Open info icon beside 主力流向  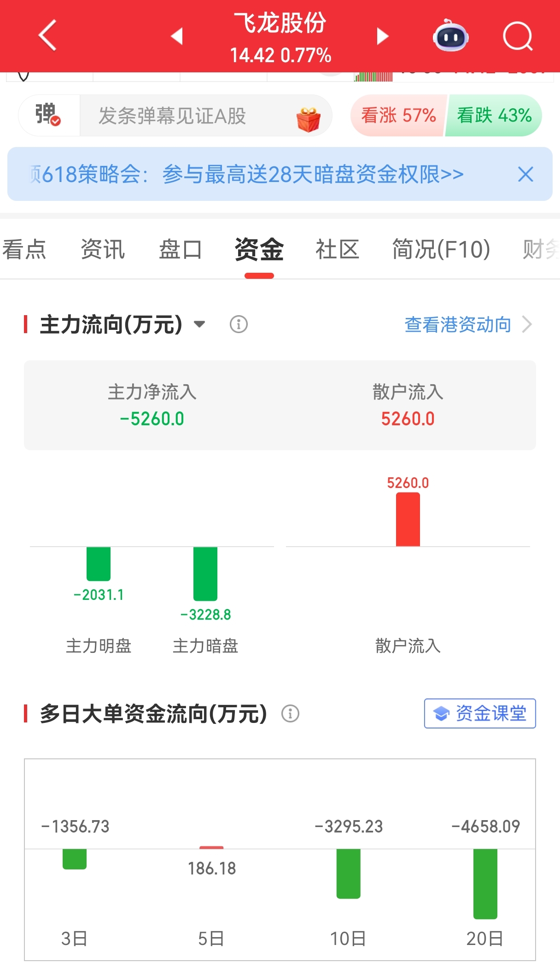tap(239, 324)
